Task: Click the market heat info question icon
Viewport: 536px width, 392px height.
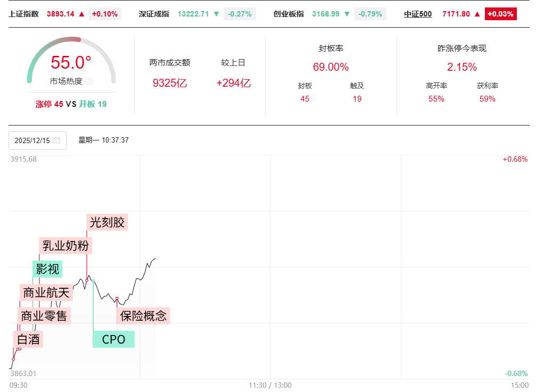Action: click(x=89, y=81)
